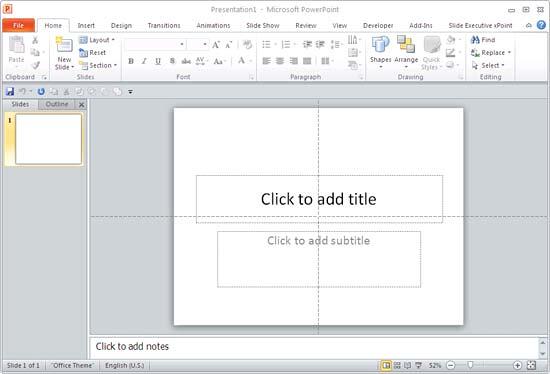Open the Arrange menu
550x374 pixels.
pyautogui.click(x=406, y=52)
